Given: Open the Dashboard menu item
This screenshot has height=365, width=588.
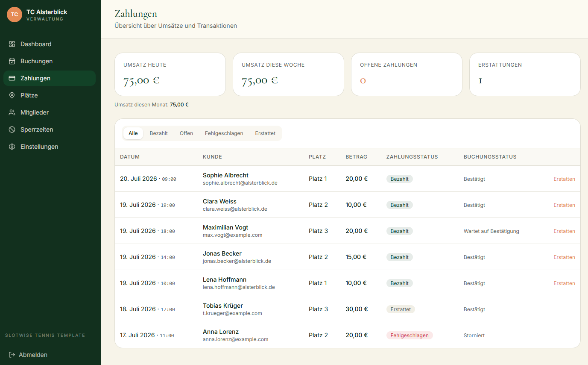Looking at the screenshot, I should (50, 44).
